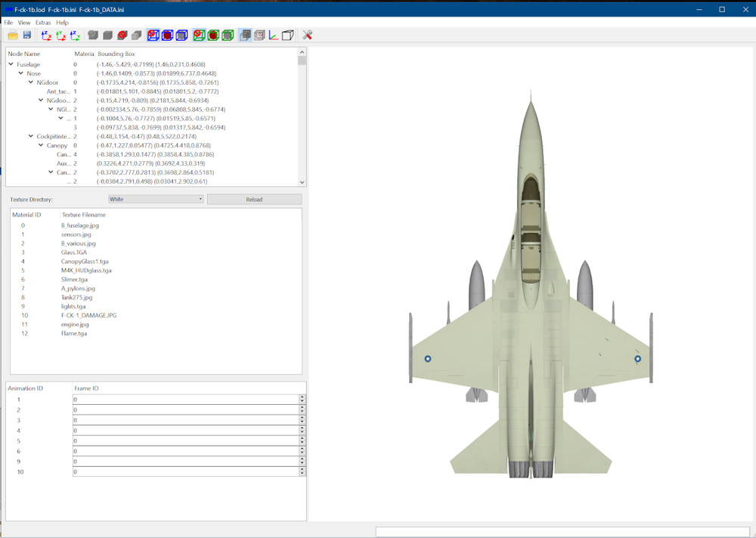Click the first gray cube toolbar icon

pos(93,36)
